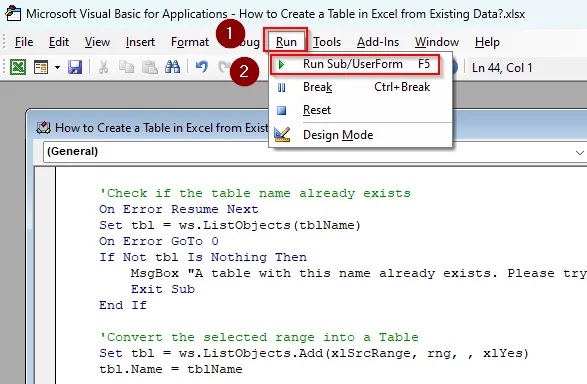
Task: Click the If Not tbl Is Nothing line
Action: pyautogui.click(x=203, y=257)
